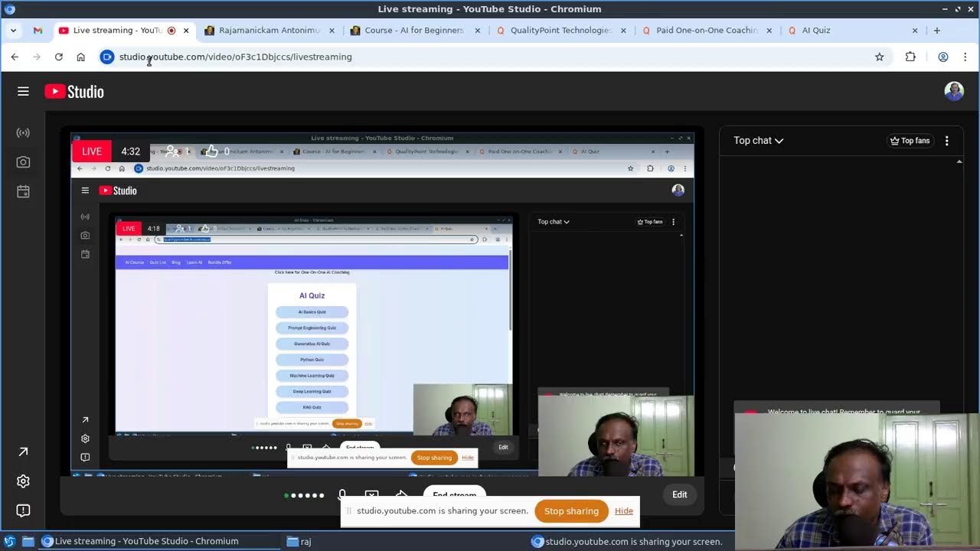Open the raj folder taskbar item
This screenshot has height=551, width=980.
coord(299,541)
